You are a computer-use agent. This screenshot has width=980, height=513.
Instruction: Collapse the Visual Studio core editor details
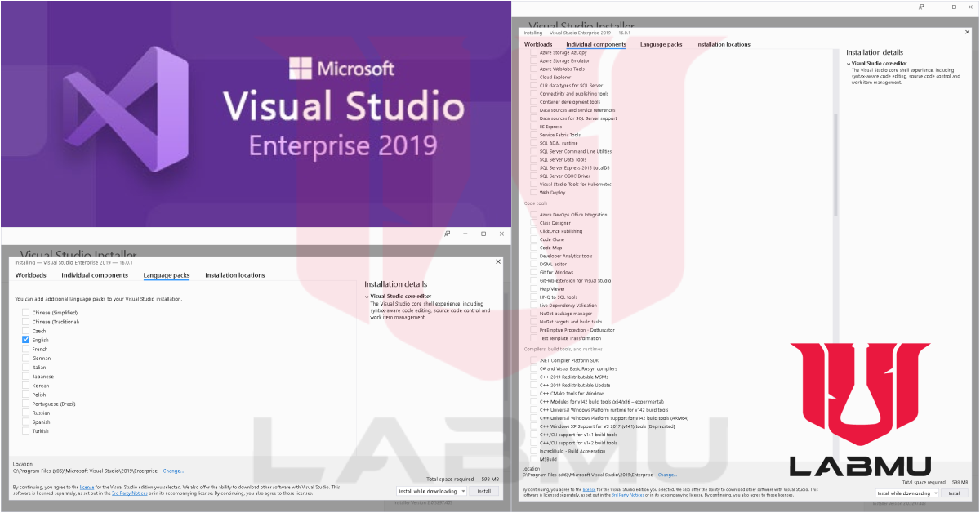click(x=367, y=296)
